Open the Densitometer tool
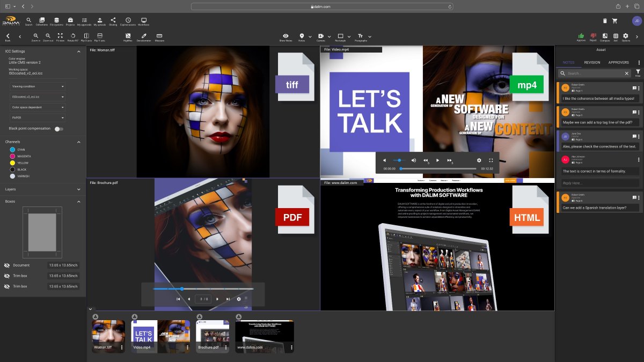 (x=143, y=37)
